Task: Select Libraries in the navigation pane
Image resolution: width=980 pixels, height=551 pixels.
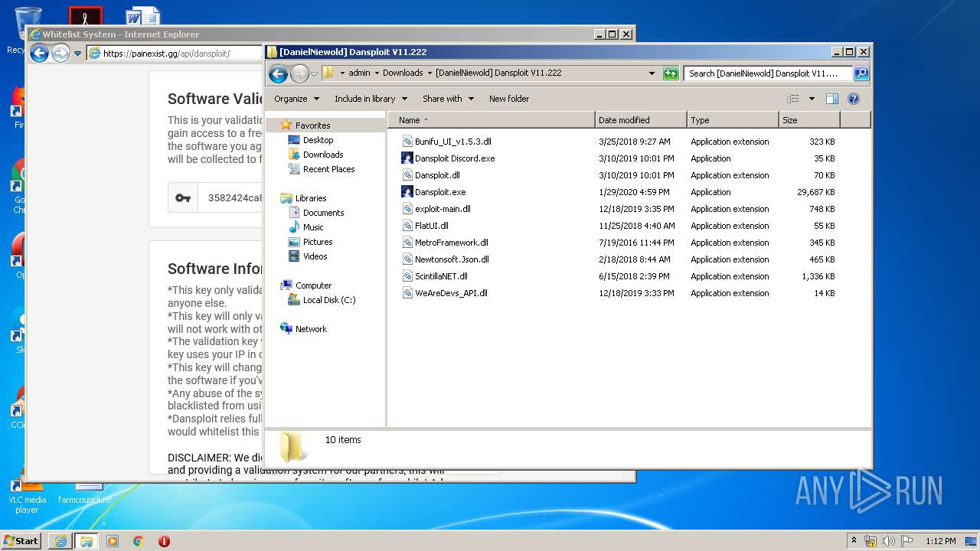Action: click(x=310, y=198)
